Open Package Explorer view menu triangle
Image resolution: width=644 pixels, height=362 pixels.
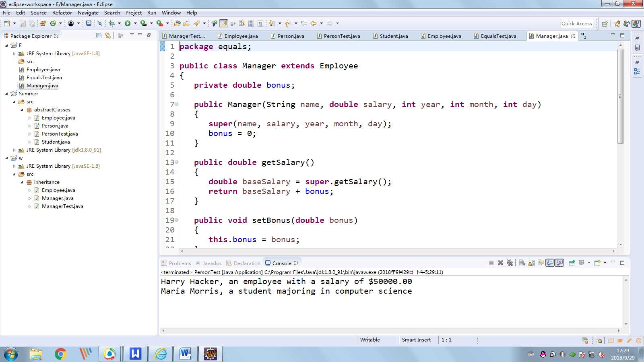(x=132, y=35)
